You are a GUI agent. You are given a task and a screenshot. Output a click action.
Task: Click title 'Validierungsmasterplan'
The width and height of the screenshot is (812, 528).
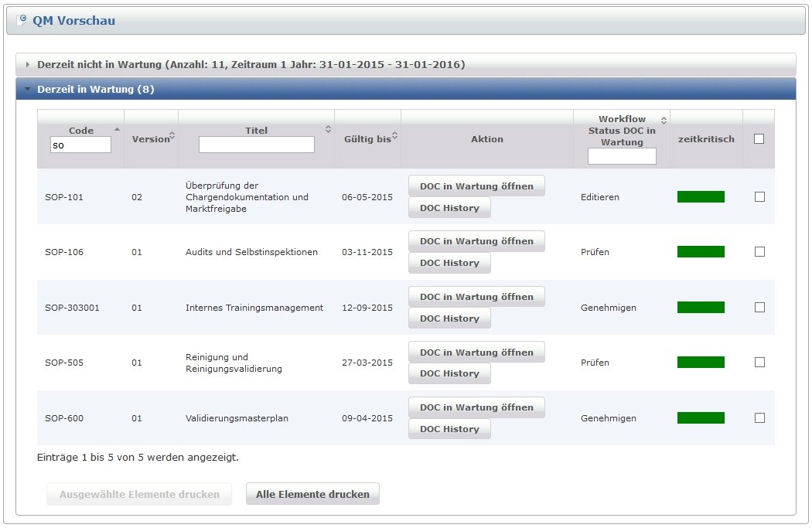[237, 417]
